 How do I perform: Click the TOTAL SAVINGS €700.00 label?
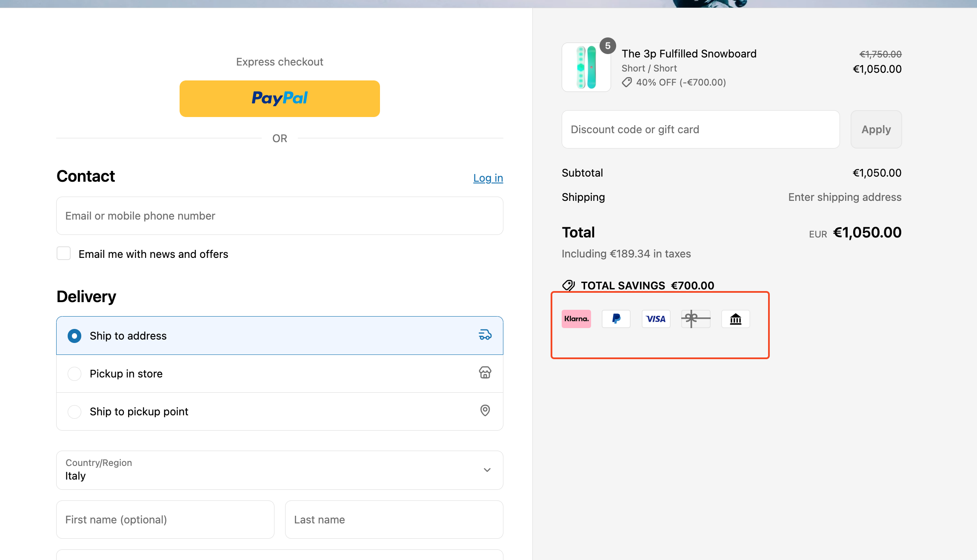(x=647, y=286)
